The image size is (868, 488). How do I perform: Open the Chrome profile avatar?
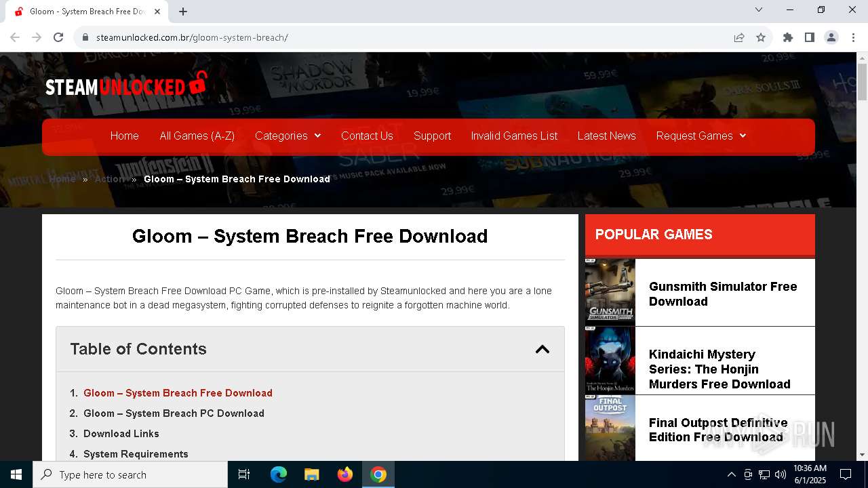[831, 37]
